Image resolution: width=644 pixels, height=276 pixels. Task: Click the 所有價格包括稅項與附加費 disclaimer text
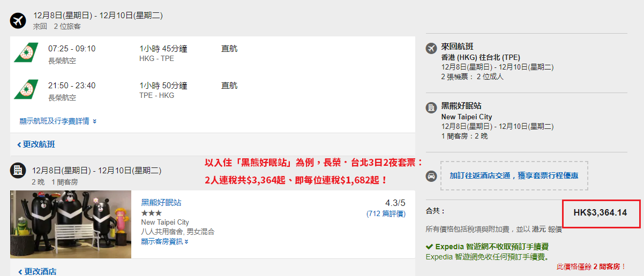493,229
